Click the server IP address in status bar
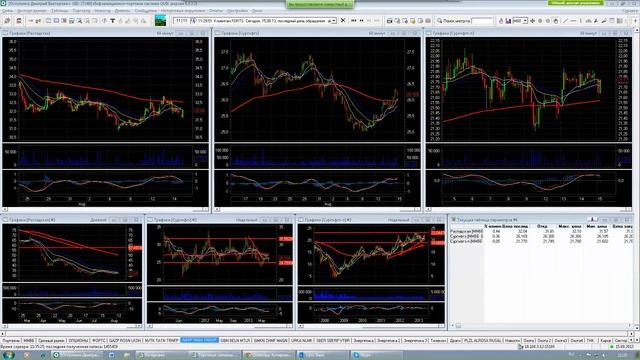This screenshot has height=360, width=640. [539, 347]
